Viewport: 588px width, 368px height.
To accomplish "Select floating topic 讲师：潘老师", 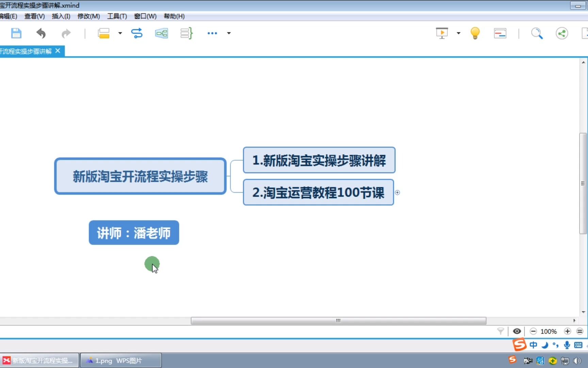I will point(134,233).
